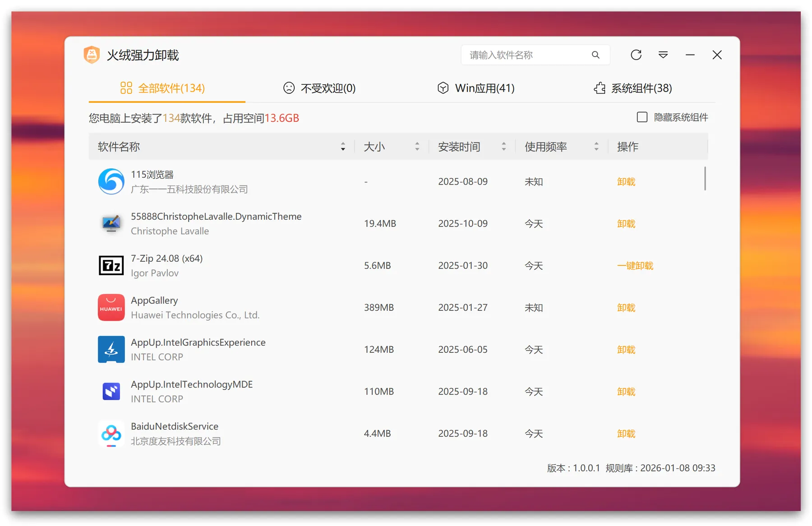This screenshot has width=812, height=526.
Task: Click the refresh icon in the title bar
Action: click(636, 55)
